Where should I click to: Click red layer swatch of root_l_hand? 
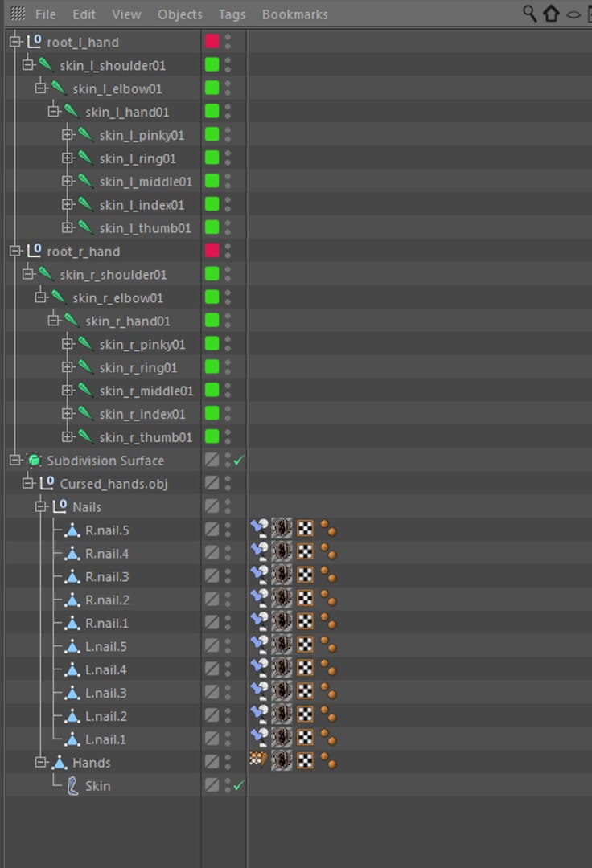pos(212,42)
